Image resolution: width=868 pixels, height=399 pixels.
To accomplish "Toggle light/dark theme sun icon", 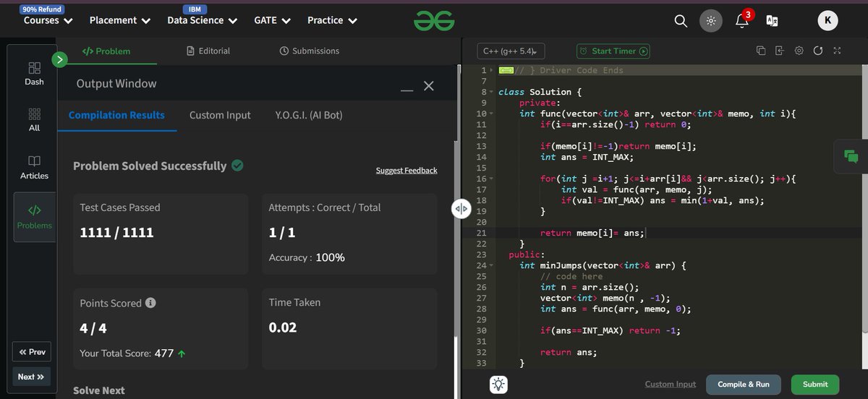I will (x=711, y=21).
